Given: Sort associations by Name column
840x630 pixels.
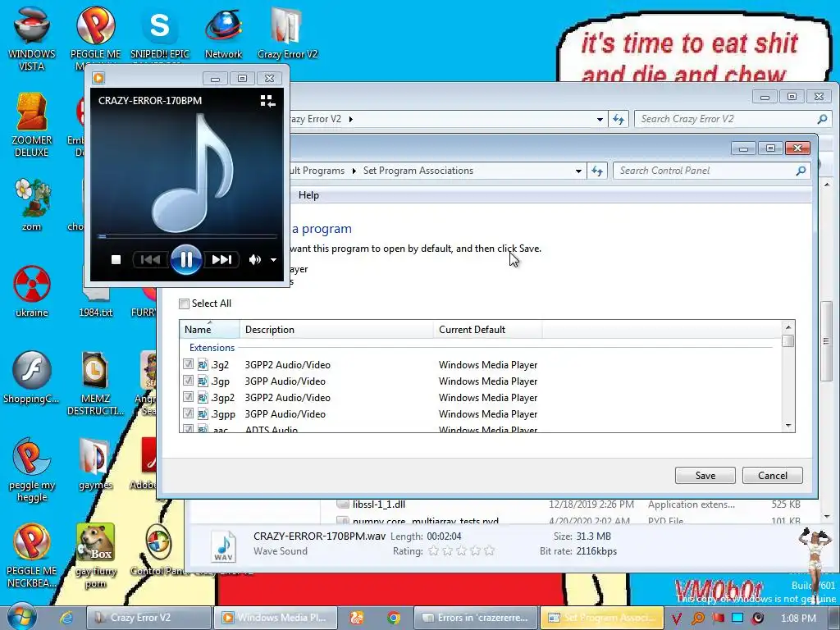Looking at the screenshot, I should (x=209, y=330).
